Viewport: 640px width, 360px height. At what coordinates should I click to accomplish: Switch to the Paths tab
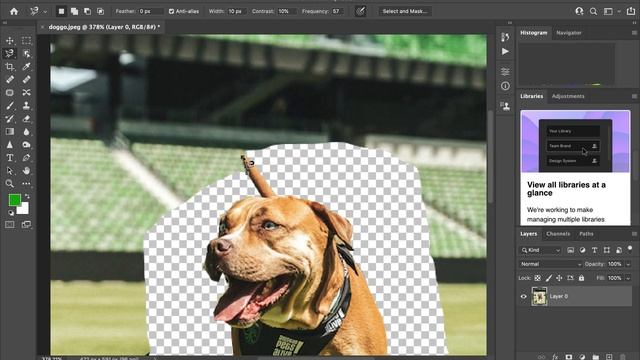586,234
